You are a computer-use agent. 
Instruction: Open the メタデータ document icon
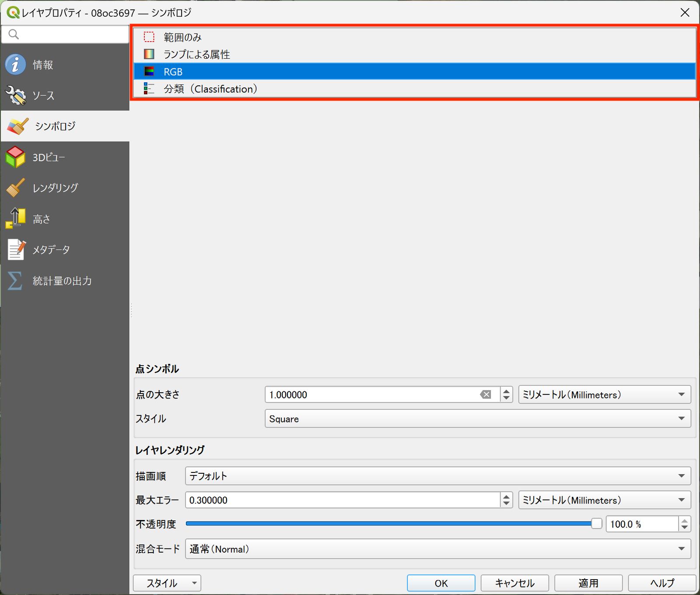[x=17, y=250]
